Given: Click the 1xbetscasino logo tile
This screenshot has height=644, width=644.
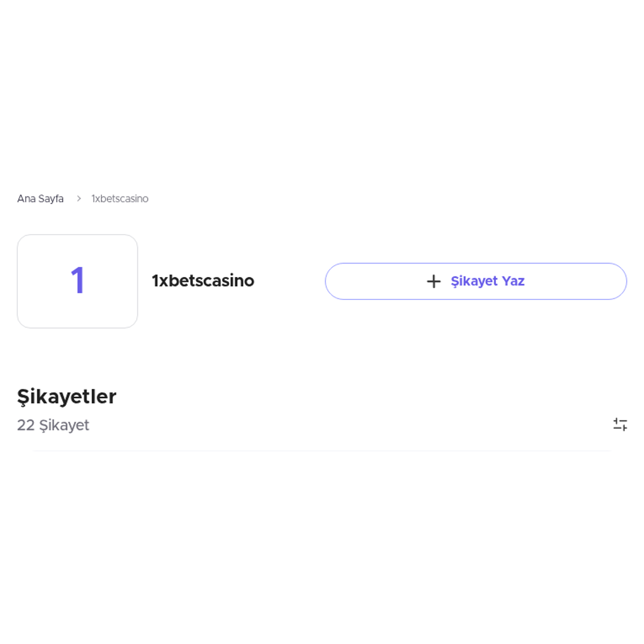Looking at the screenshot, I should click(77, 281).
